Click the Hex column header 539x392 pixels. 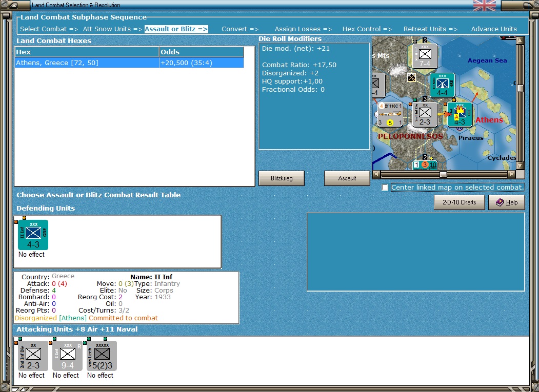coord(87,52)
